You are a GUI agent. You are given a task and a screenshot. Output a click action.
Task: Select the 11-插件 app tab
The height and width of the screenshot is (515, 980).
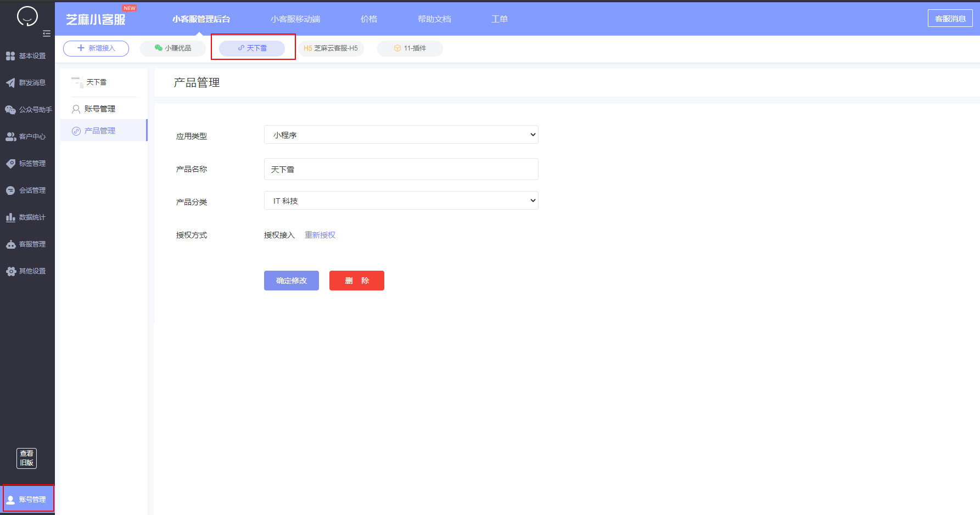[x=410, y=48]
